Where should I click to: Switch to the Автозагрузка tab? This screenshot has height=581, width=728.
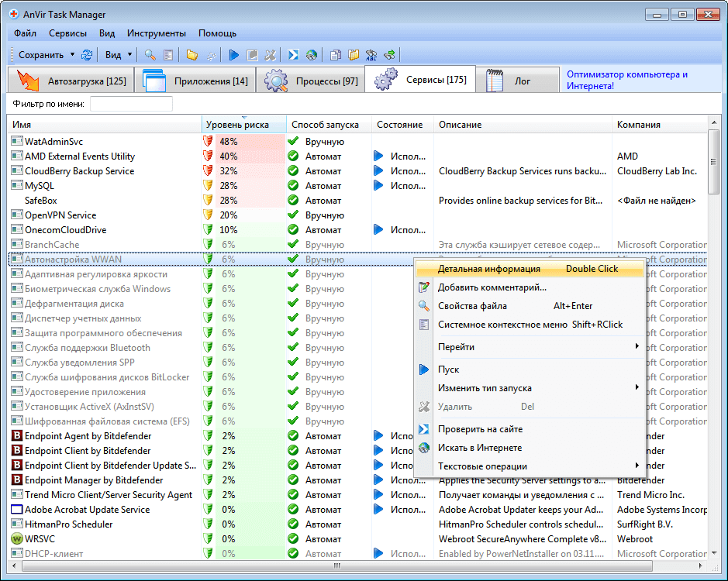(71, 81)
